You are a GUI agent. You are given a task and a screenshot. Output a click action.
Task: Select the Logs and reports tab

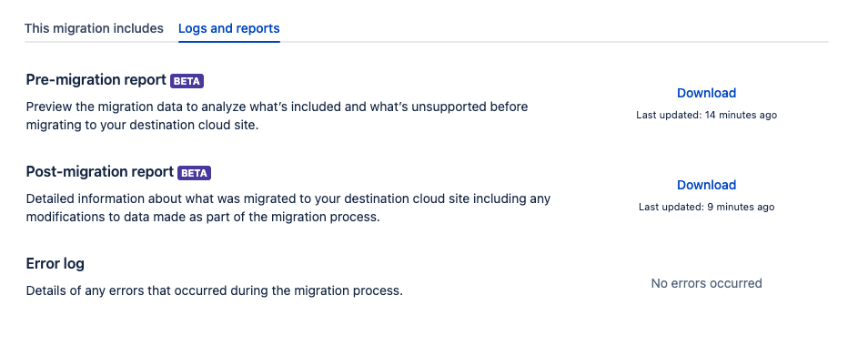228,28
